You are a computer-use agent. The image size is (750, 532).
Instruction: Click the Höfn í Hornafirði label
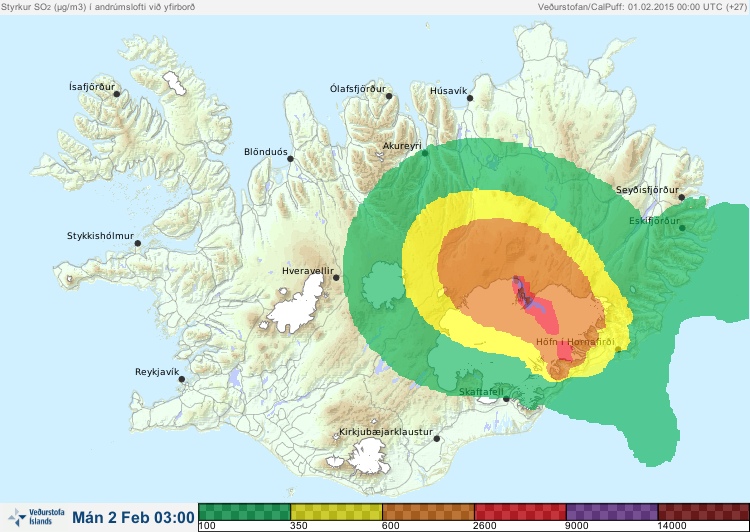pyautogui.click(x=575, y=342)
